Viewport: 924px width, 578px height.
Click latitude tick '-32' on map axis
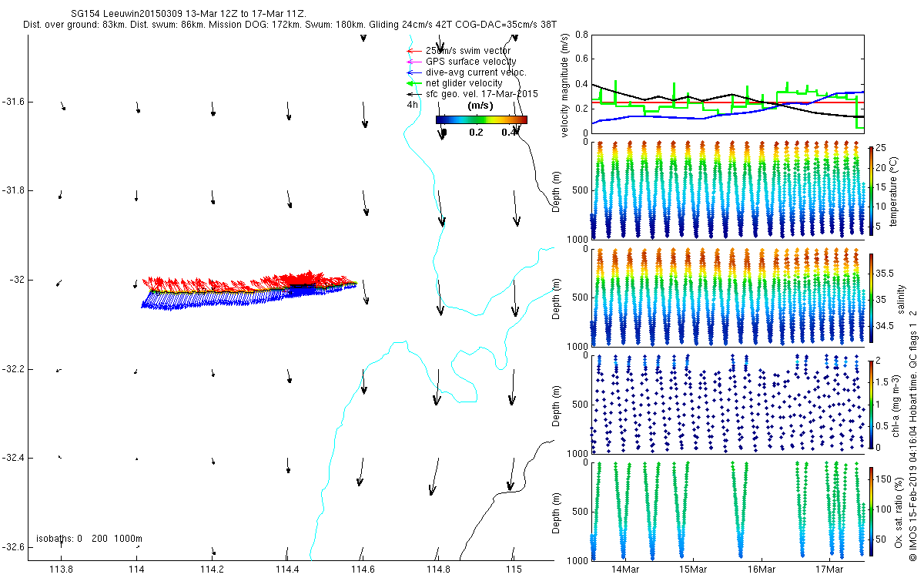(17, 280)
